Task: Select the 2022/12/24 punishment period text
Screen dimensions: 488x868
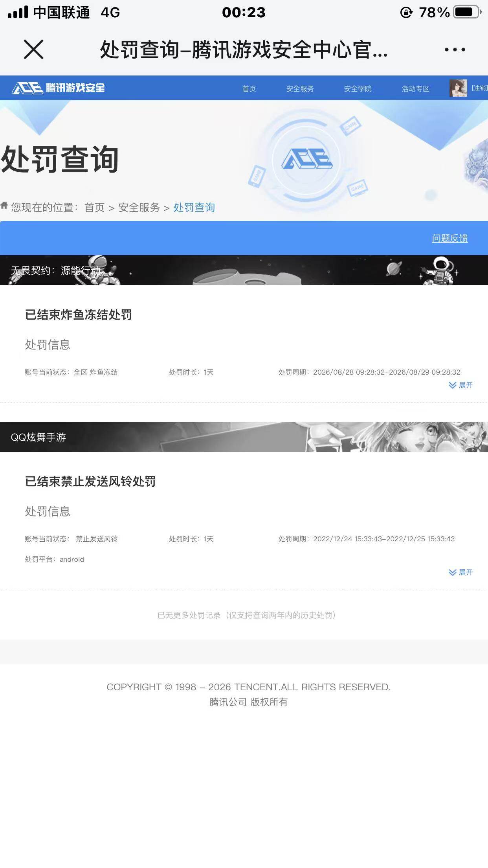Action: 367,539
